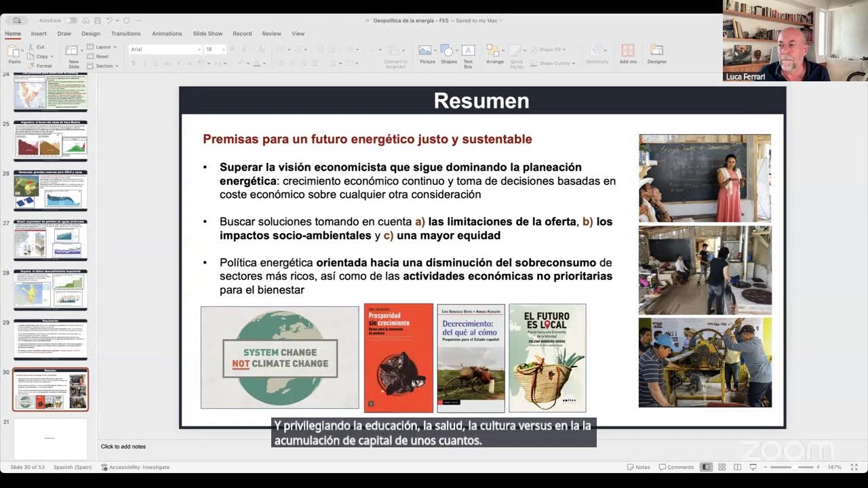
Task: Select slide 27 thumbnail about Brasil
Action: [50, 240]
